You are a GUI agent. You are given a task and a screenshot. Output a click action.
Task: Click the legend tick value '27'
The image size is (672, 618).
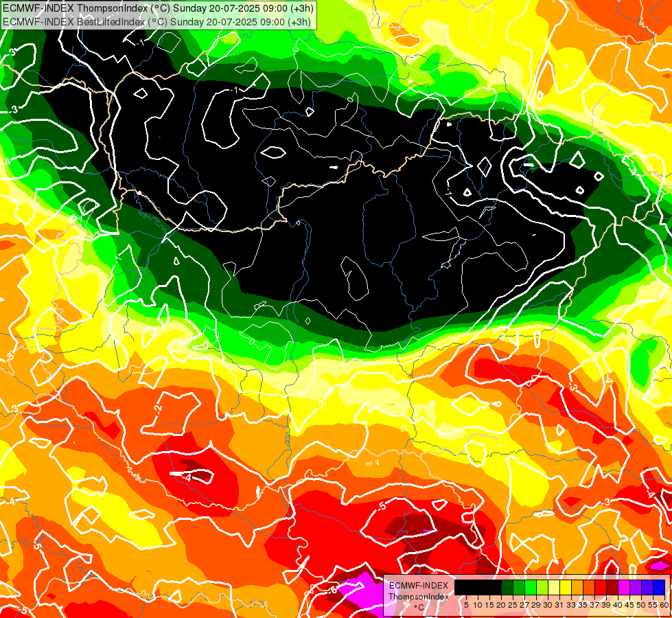(x=524, y=605)
